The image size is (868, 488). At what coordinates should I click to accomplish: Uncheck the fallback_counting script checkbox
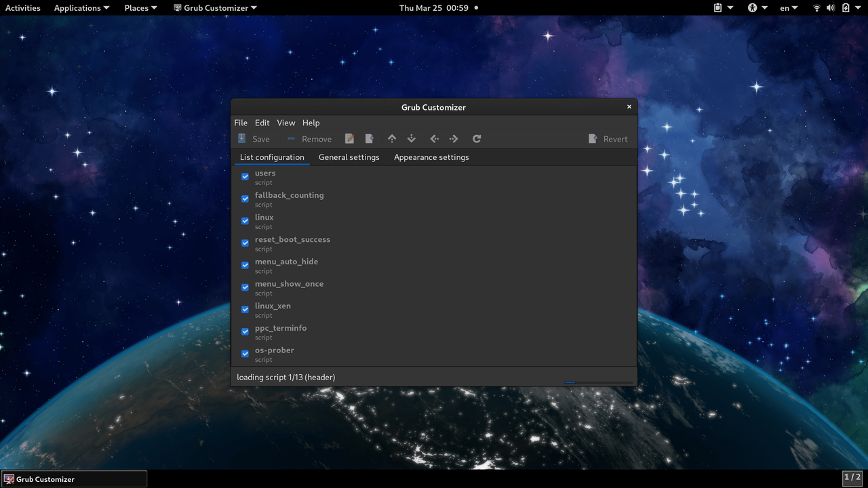coord(245,199)
